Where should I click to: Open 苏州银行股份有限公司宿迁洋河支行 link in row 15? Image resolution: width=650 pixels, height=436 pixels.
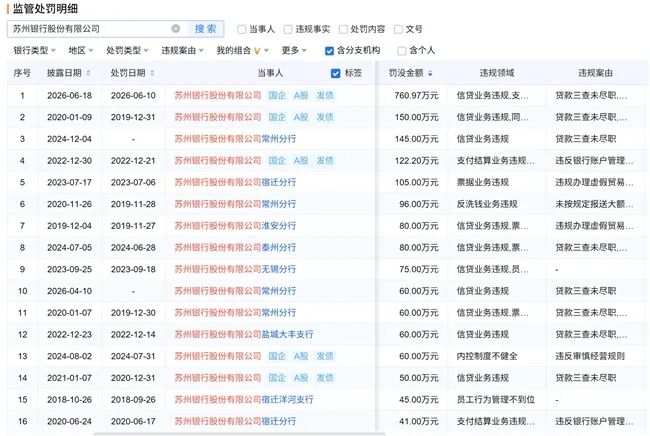(x=244, y=400)
